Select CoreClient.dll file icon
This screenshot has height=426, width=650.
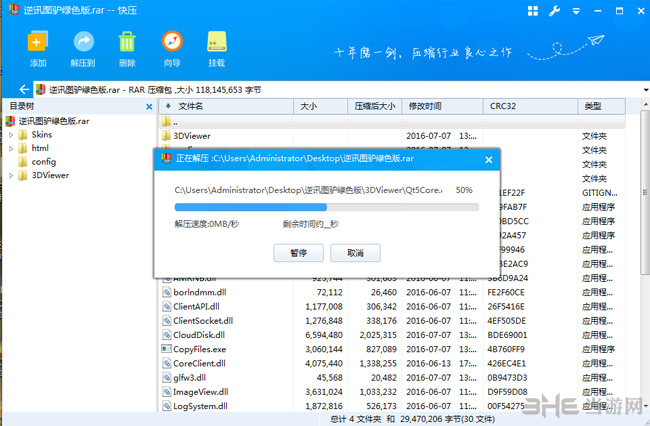click(166, 363)
